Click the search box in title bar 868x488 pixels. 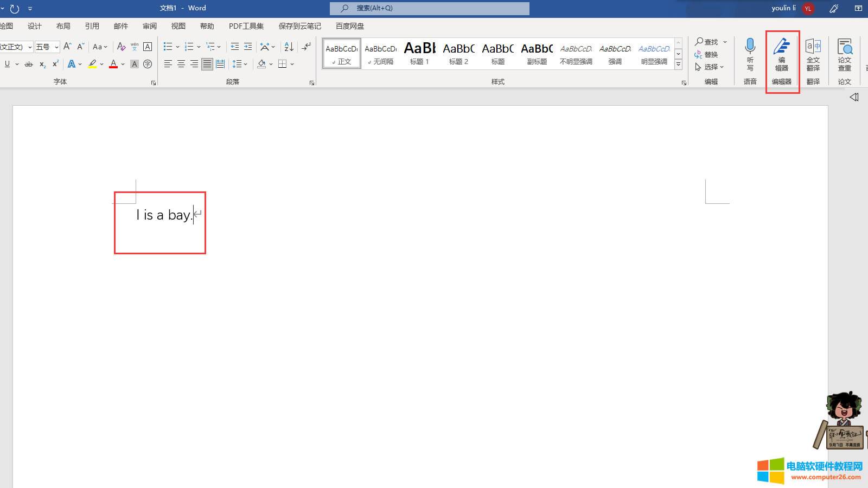click(429, 8)
